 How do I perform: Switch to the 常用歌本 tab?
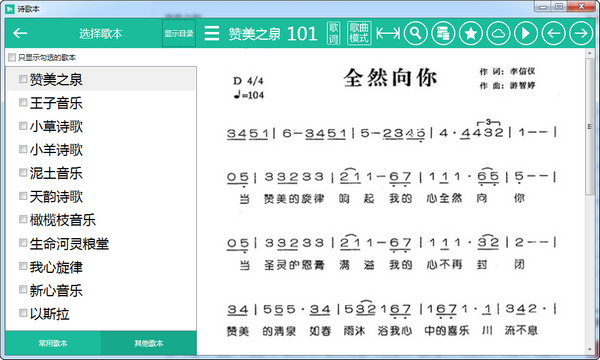coord(53,343)
